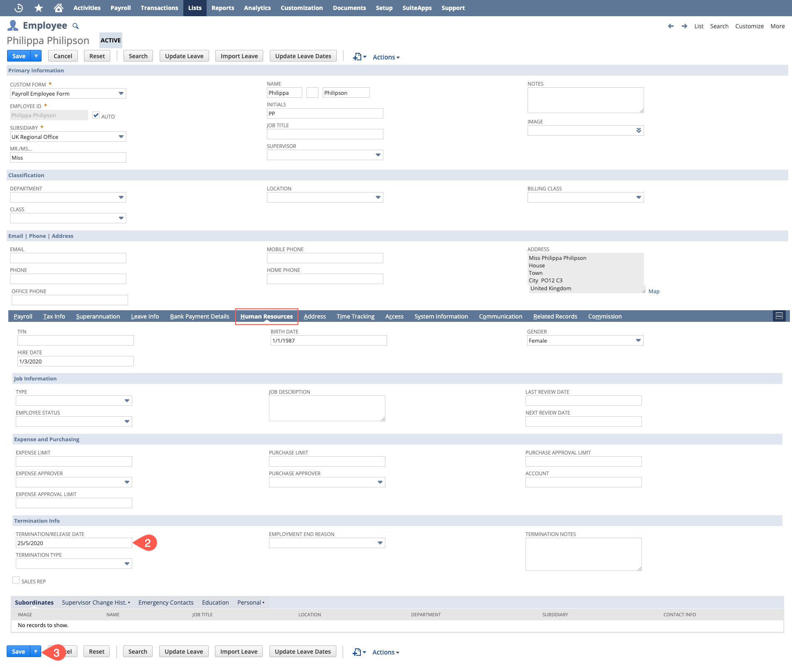Click the magnifier icon next to Employee title
792x672 pixels.
coord(76,26)
